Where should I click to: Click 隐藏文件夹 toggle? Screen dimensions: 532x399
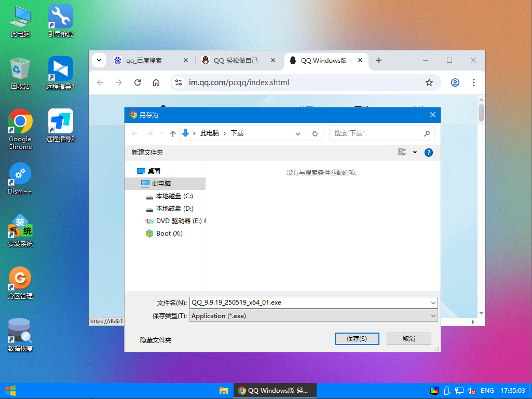(x=156, y=340)
